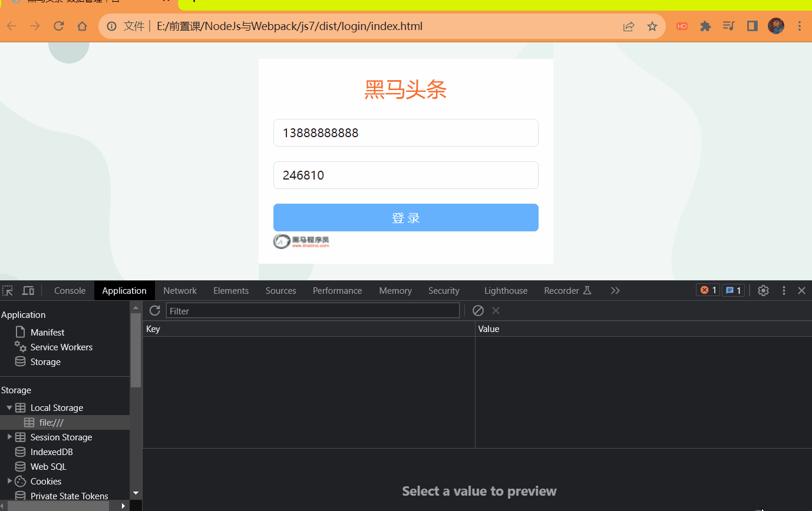812x511 pixels.
Task: Click the phone number input field
Action: pyautogui.click(x=406, y=133)
